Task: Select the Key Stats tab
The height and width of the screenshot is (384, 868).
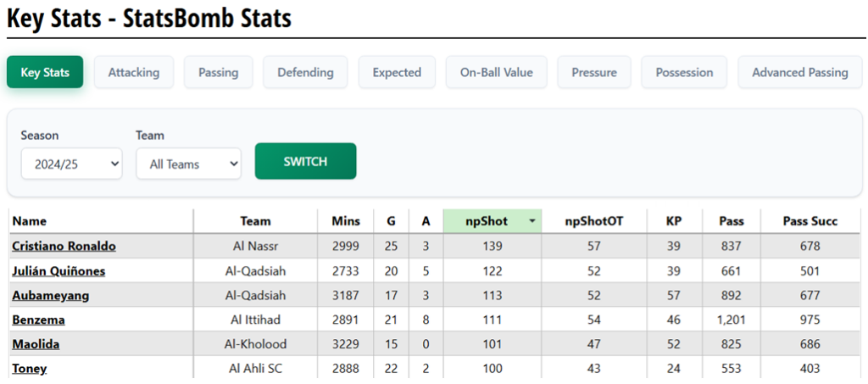Action: click(45, 73)
